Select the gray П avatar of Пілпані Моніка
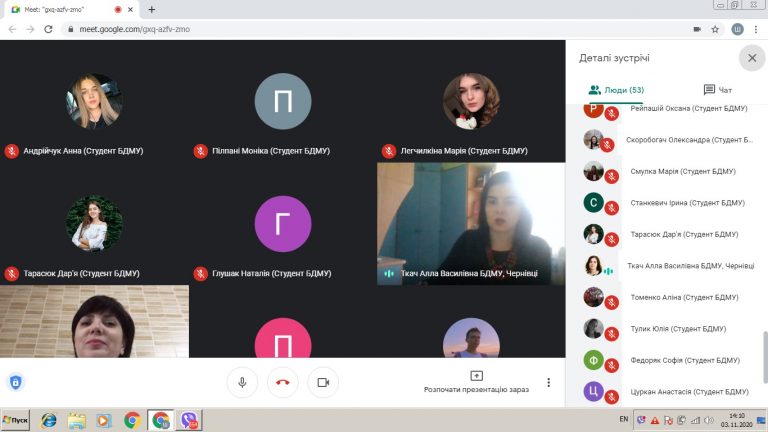768x432 pixels. tap(283, 101)
